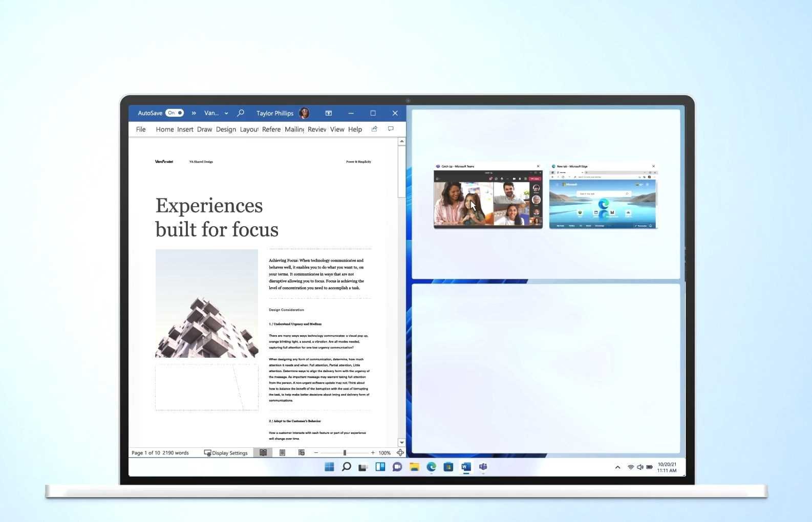This screenshot has height=522, width=812.
Task: Click the 100% zoom level button
Action: tap(384, 453)
